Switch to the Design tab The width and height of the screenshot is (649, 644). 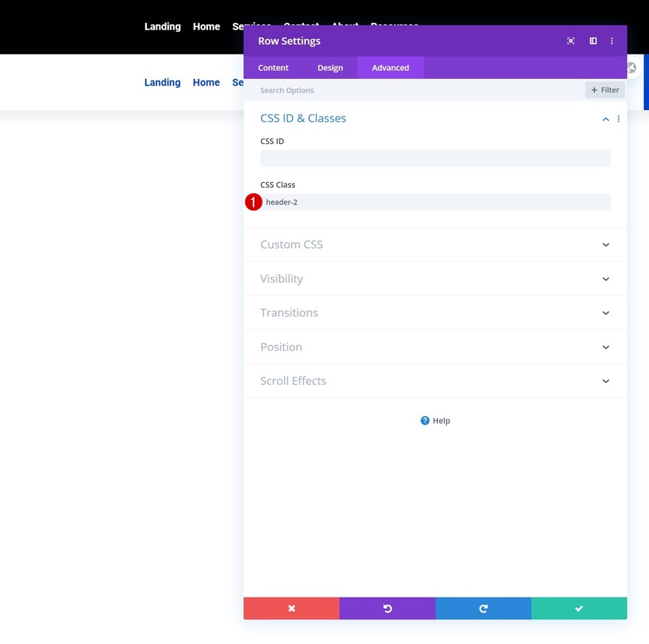coord(330,67)
